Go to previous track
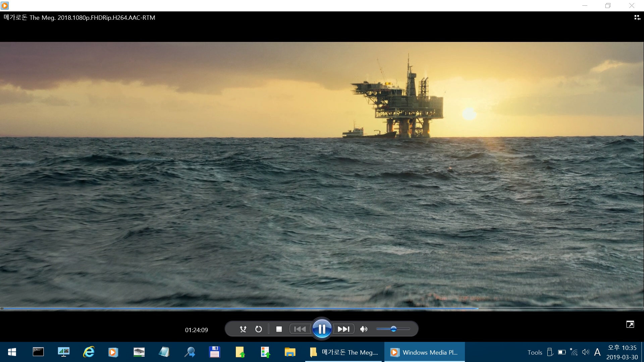This screenshot has height=362, width=644. 300,329
